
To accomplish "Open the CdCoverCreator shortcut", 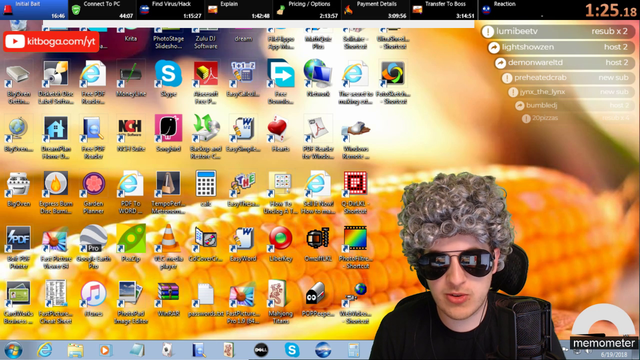I will pos(206,244).
